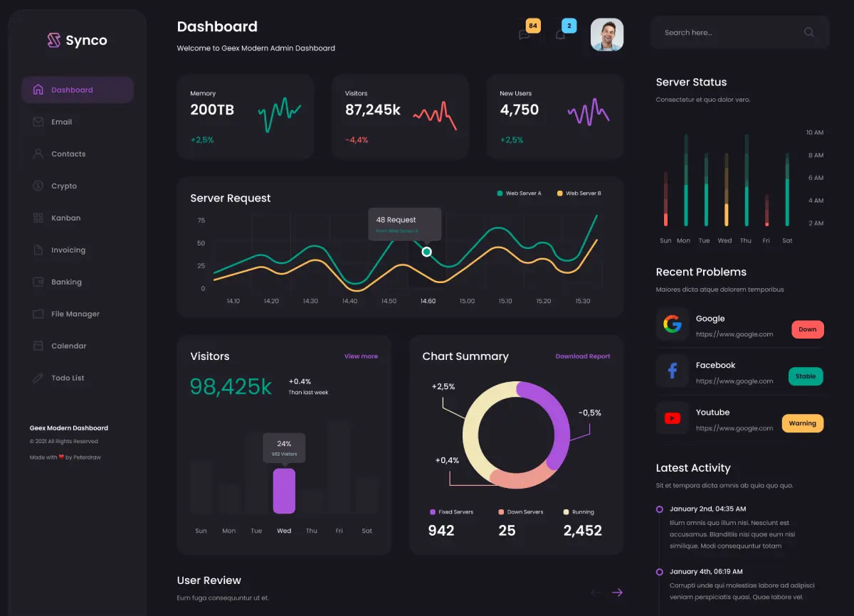Click Download Report in Chart Summary
Viewport: 854px width, 616px height.
click(583, 356)
